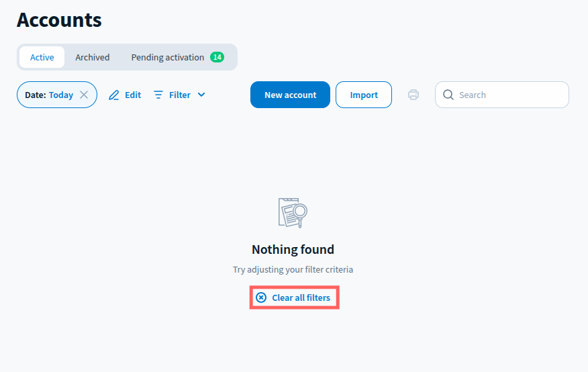Click the Import button
The width and height of the screenshot is (588, 372).
[x=364, y=95]
